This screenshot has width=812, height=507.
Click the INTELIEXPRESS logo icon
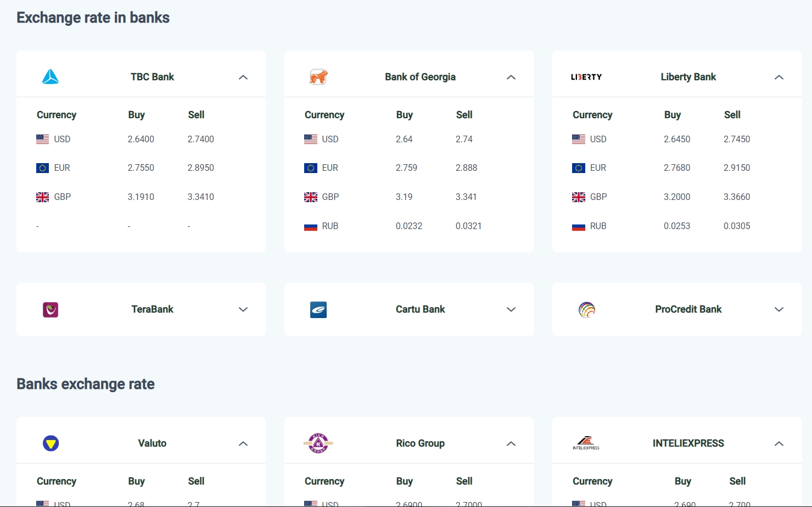[586, 443]
